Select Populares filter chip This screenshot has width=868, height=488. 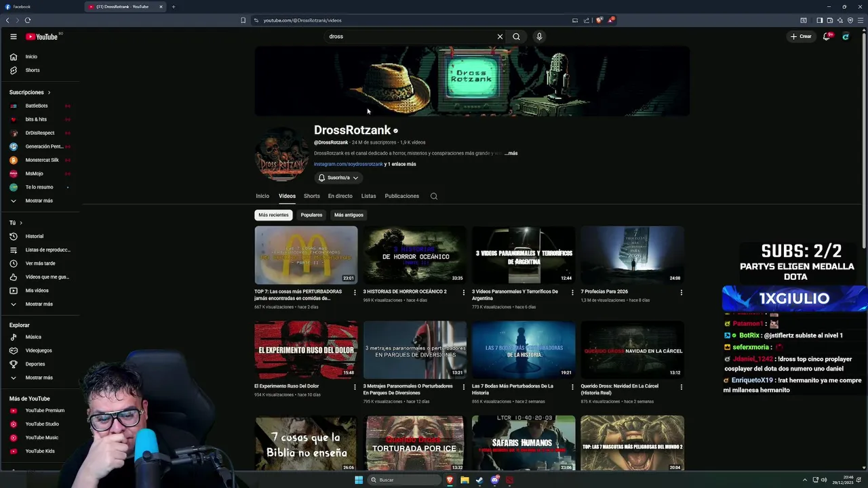(x=311, y=215)
